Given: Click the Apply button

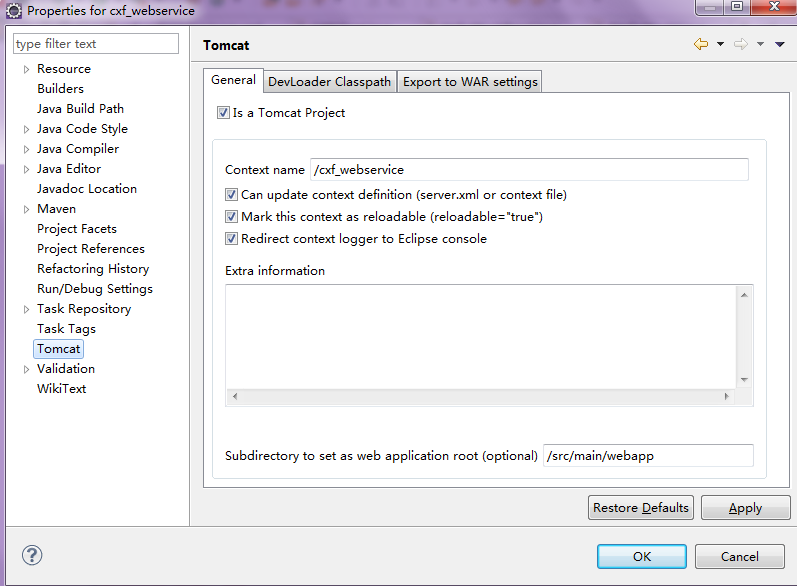Looking at the screenshot, I should 746,508.
